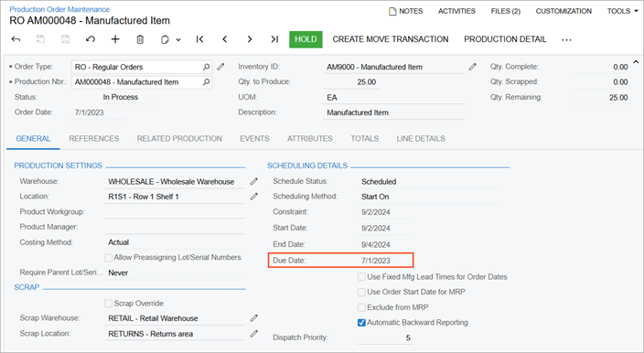
Task: Open the Notes document icon
Action: (x=392, y=12)
